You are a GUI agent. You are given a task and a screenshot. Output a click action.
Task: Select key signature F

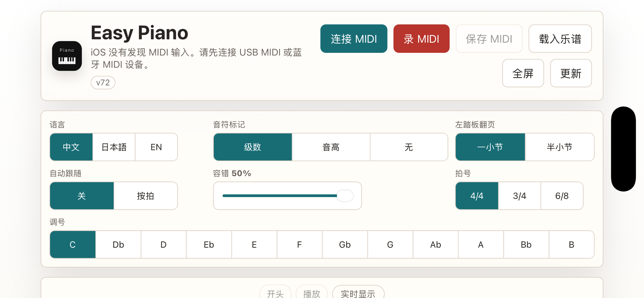[x=299, y=244]
